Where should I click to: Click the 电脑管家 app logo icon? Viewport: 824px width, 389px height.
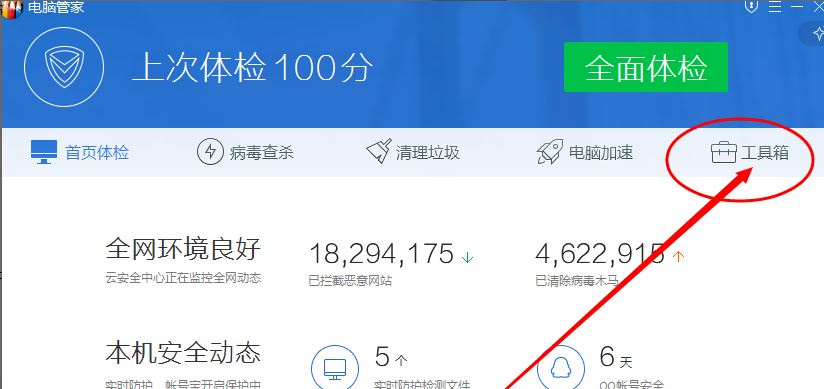point(12,9)
